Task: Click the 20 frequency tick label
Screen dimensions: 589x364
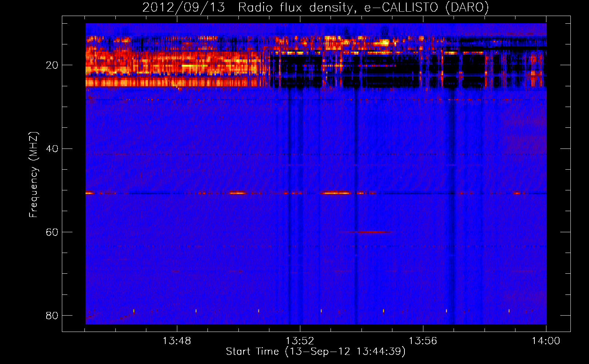Action: (x=52, y=65)
